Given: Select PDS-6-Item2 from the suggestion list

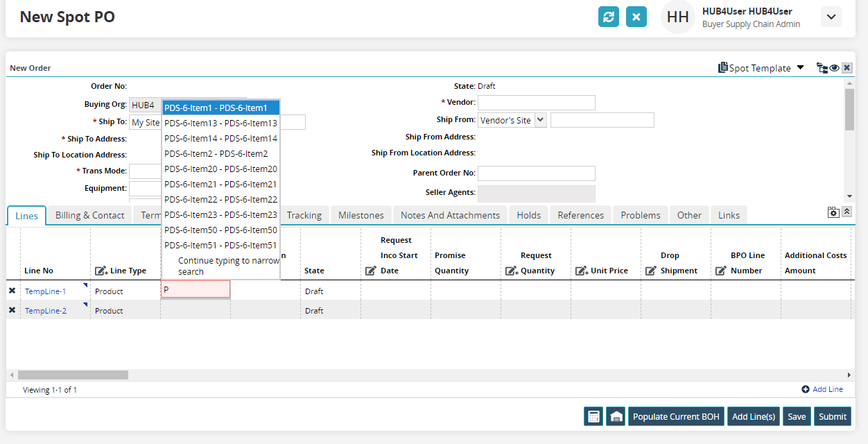Looking at the screenshot, I should click(216, 154).
